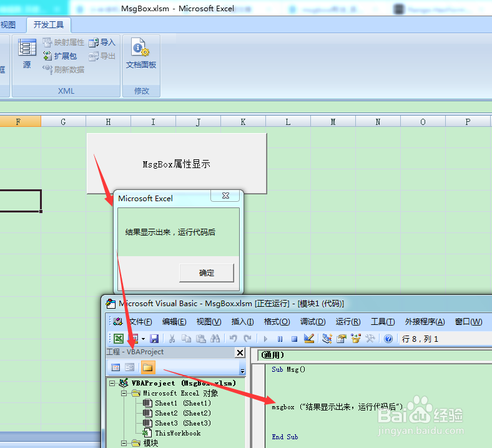Screen dimensions: 492x448
Task: Click Save icon in VBA toolbar
Action: click(x=154, y=339)
